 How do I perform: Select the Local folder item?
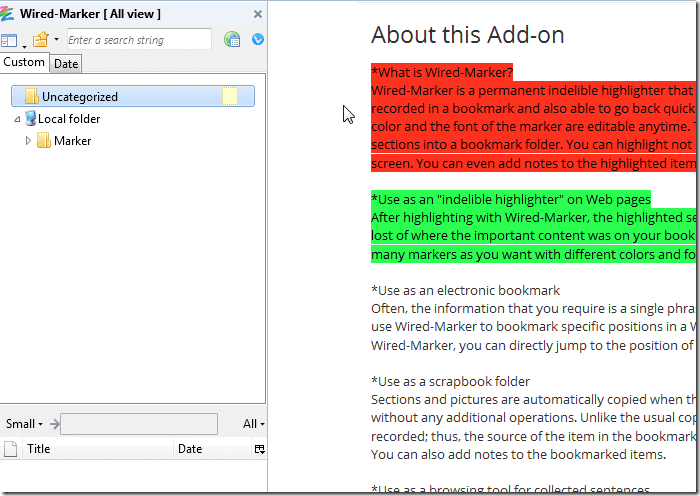click(69, 119)
